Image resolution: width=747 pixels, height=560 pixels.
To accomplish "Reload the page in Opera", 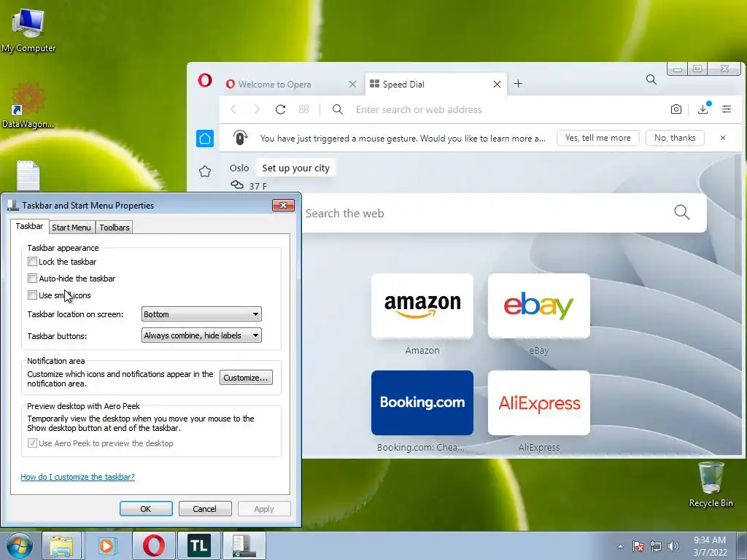I will pyautogui.click(x=281, y=109).
